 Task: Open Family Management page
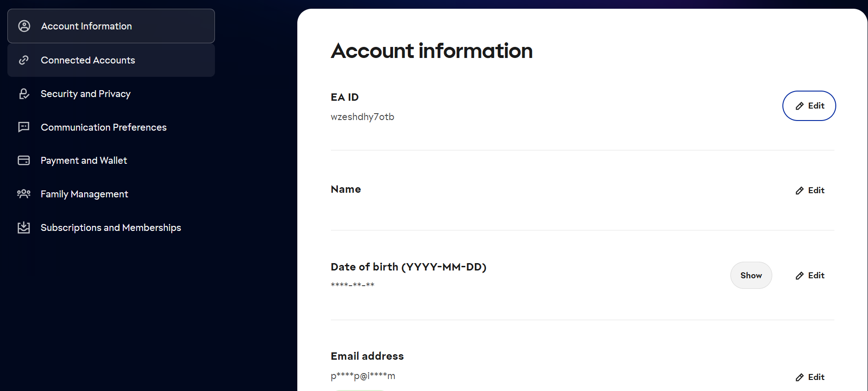[x=84, y=194]
